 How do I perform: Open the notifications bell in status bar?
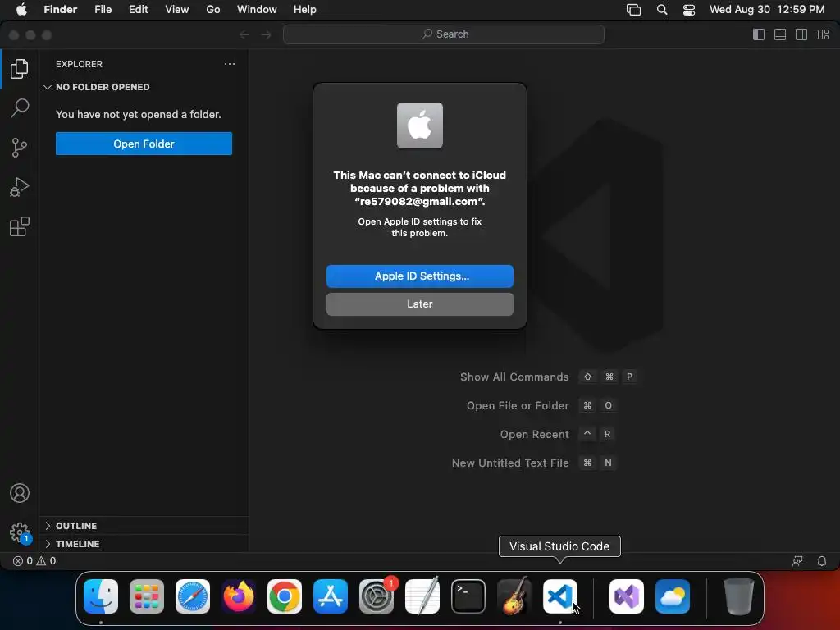821,561
